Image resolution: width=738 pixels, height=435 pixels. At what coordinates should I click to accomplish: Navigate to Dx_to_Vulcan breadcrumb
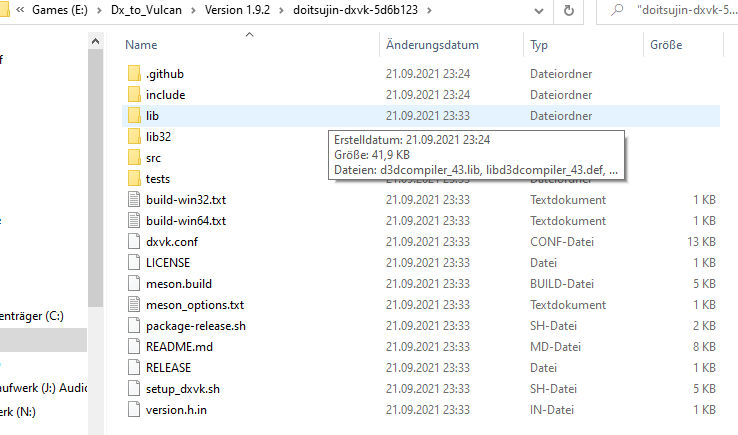point(146,10)
